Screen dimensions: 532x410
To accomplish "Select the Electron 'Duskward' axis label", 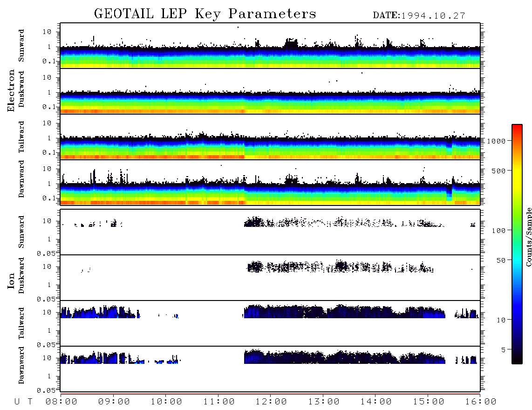I will pyautogui.click(x=21, y=89).
